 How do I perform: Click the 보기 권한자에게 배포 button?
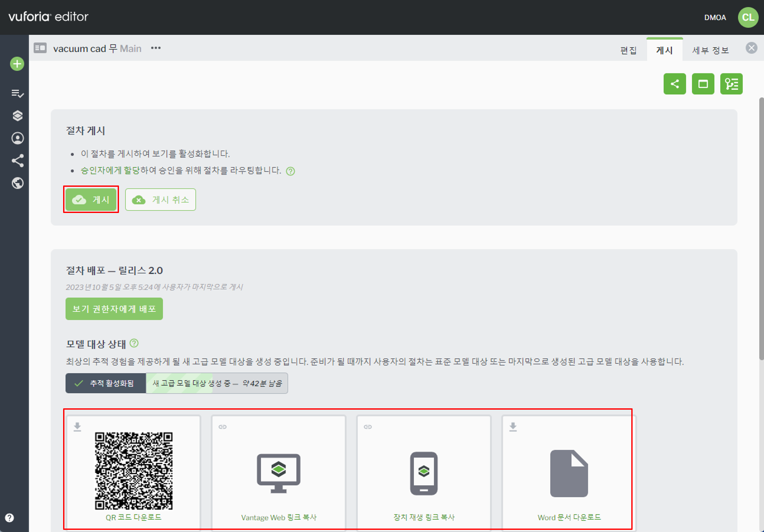(114, 309)
